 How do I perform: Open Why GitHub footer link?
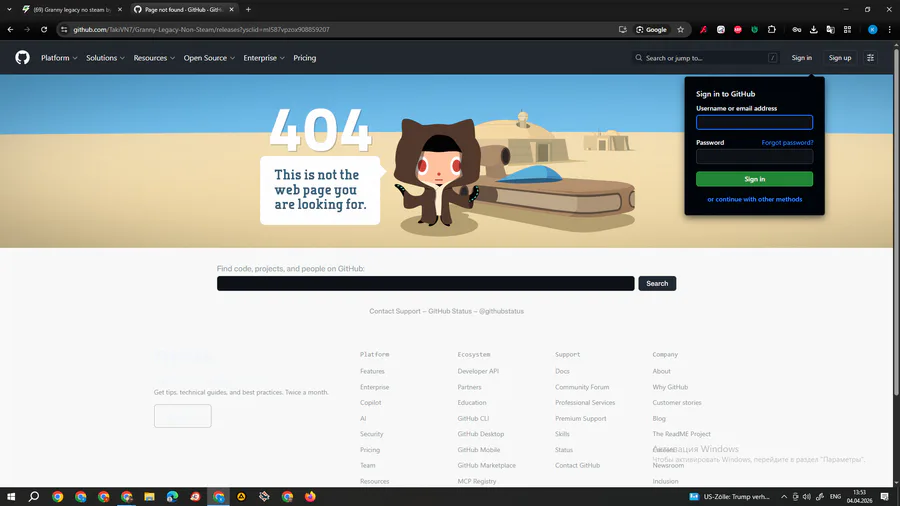pos(670,387)
